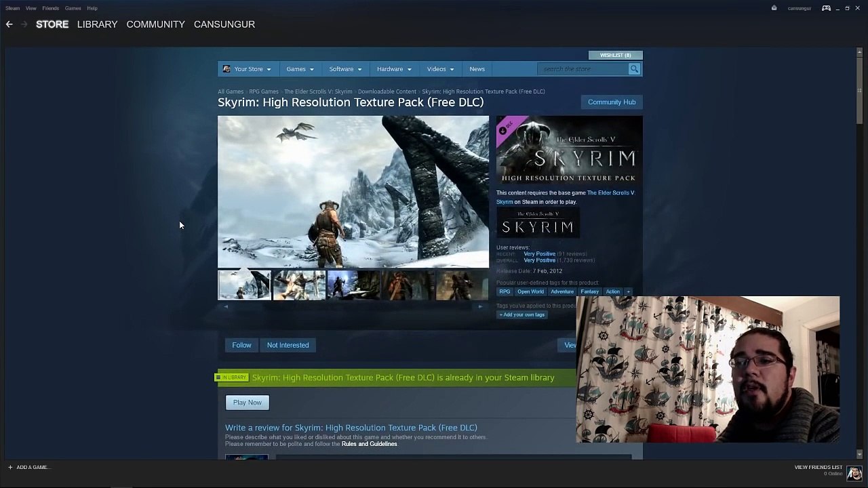Screen dimensions: 868x488
Task: Click the store search field
Action: 583,69
